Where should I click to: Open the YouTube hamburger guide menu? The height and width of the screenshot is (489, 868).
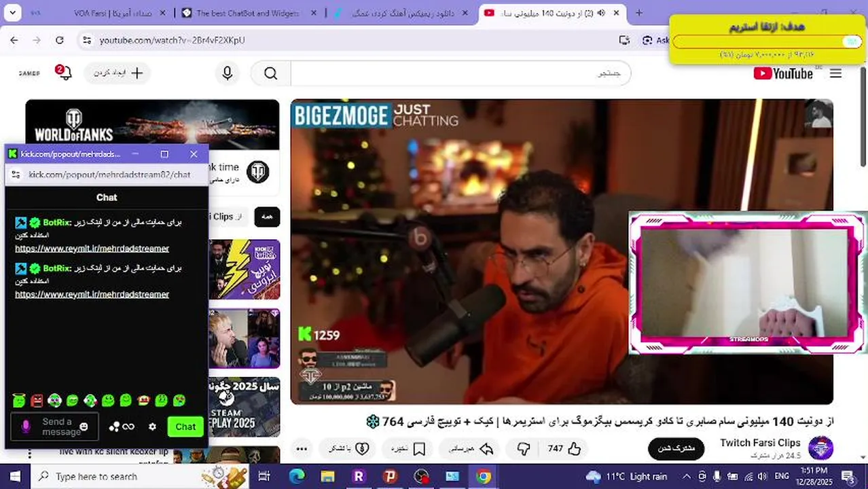click(x=836, y=73)
